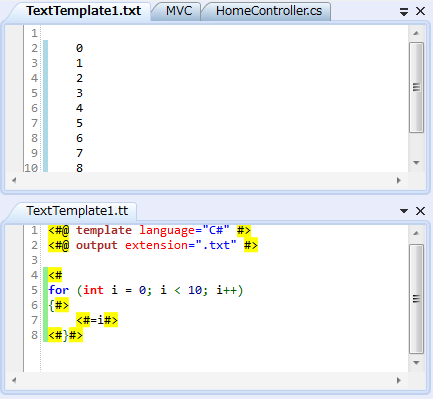Click the word template in directive line
Screen dimensions: 433x399
click(104, 230)
